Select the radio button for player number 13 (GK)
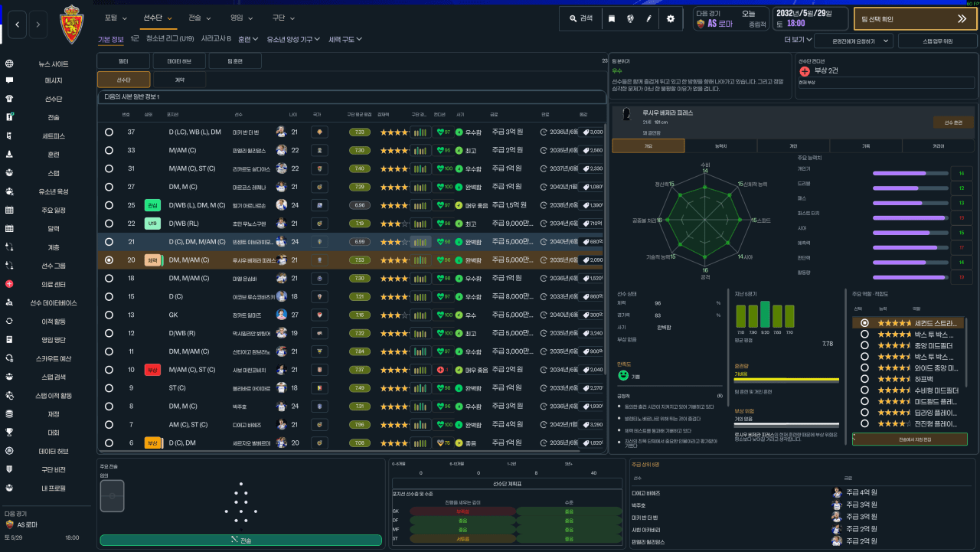This screenshot has width=980, height=552. point(109,315)
